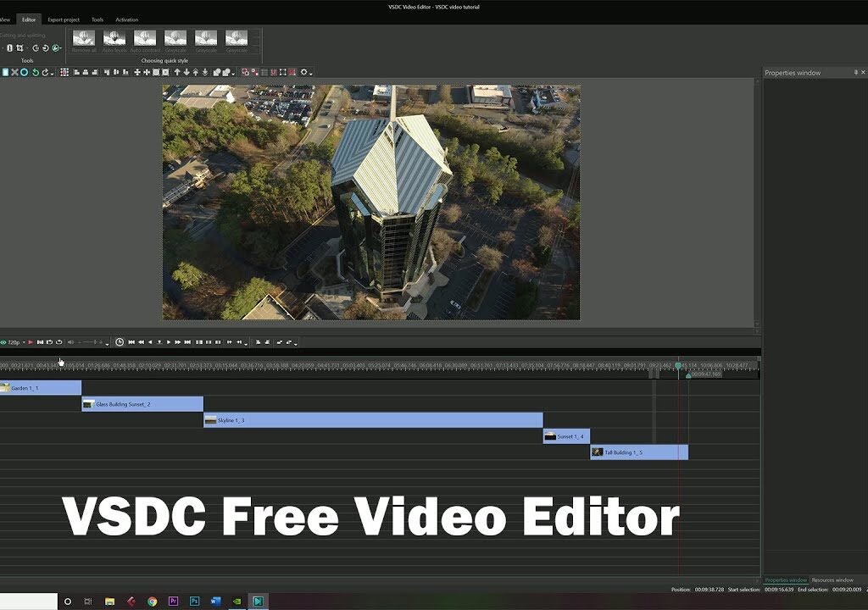Select the Tall Building 1_5 clip
868x610 pixels.
[639, 452]
